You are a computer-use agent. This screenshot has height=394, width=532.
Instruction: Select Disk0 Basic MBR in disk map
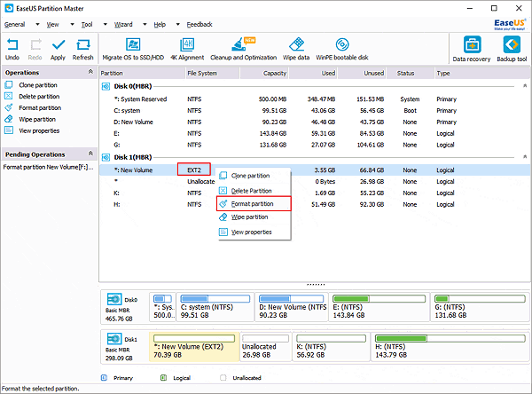[124, 308]
